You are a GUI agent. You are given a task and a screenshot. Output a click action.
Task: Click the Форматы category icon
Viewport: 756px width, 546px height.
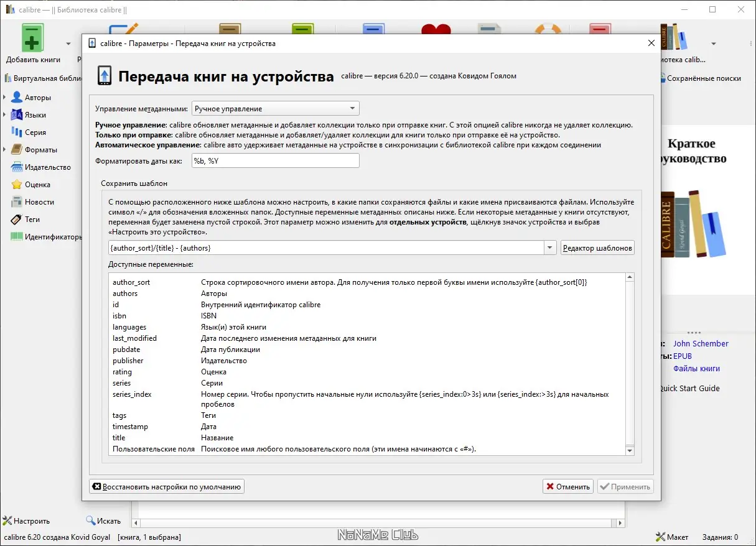click(x=17, y=150)
